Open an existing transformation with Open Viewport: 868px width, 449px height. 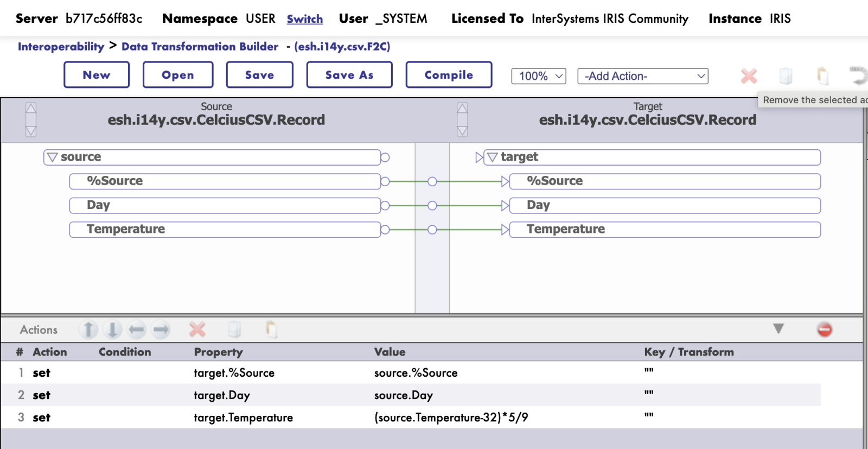click(x=178, y=75)
